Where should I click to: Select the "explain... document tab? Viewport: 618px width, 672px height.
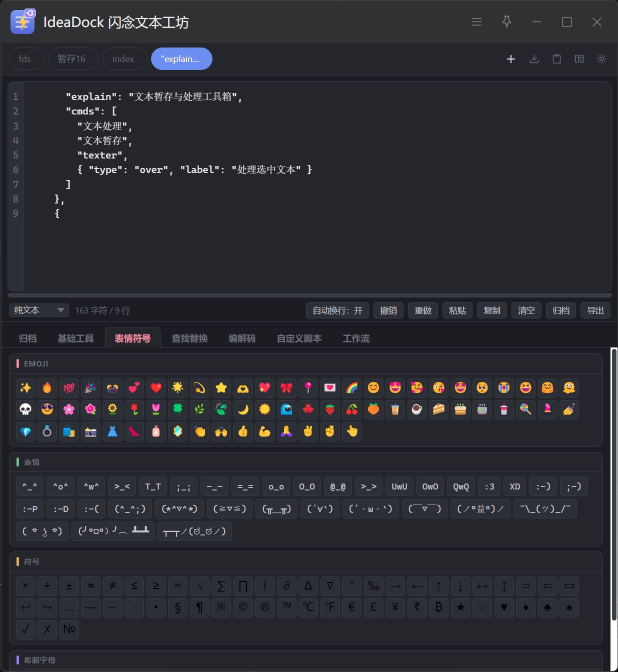181,59
